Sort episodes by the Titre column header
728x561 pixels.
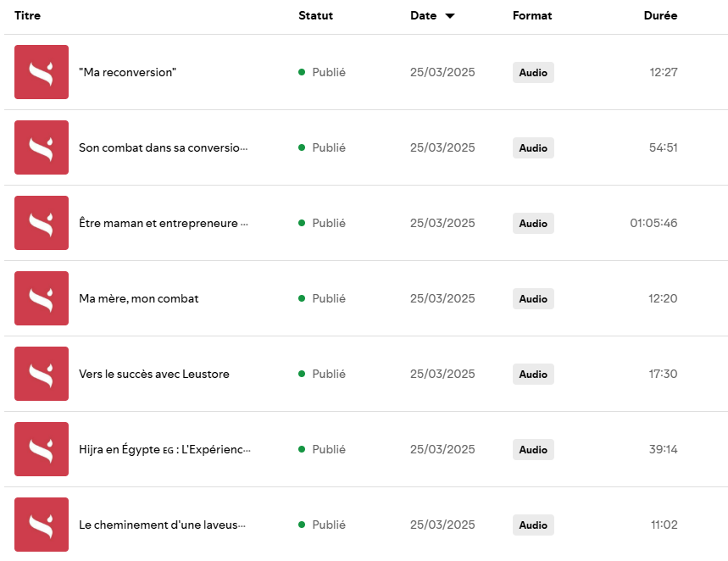pyautogui.click(x=27, y=16)
